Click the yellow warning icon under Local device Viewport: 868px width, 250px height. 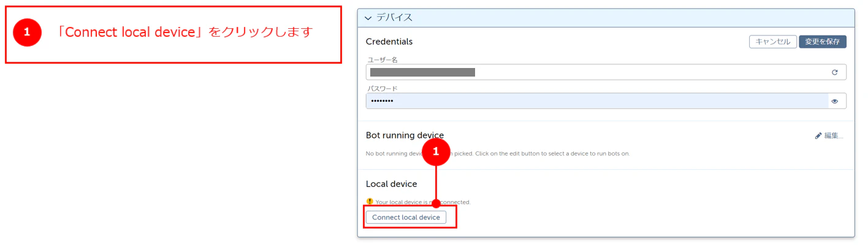370,202
